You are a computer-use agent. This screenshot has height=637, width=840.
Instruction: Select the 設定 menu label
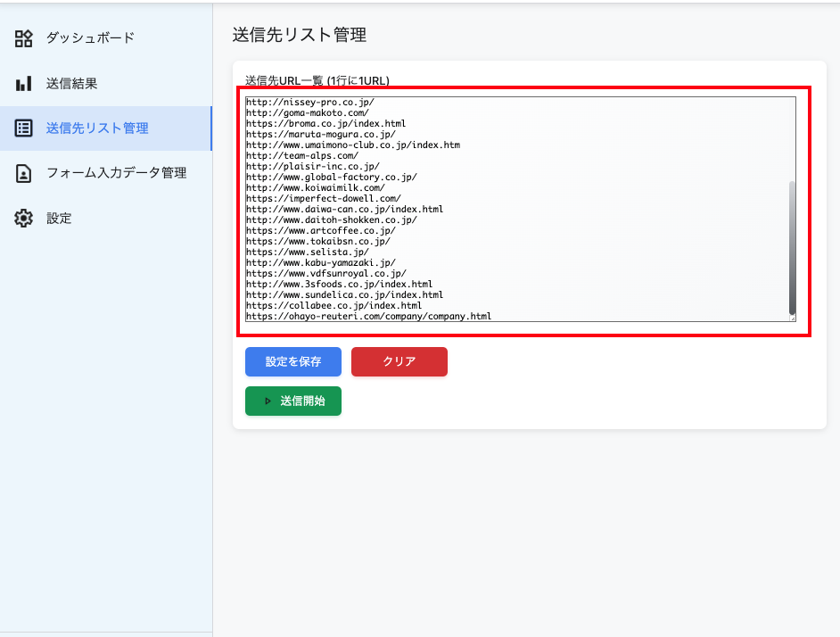coord(59,219)
